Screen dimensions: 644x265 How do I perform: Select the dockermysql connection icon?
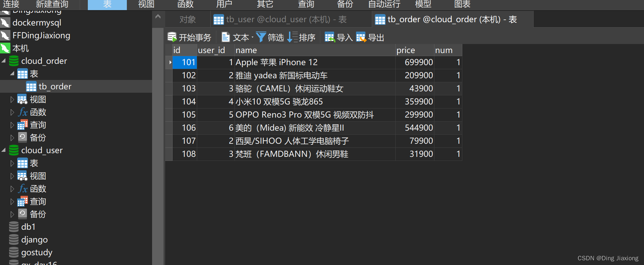click(5, 23)
